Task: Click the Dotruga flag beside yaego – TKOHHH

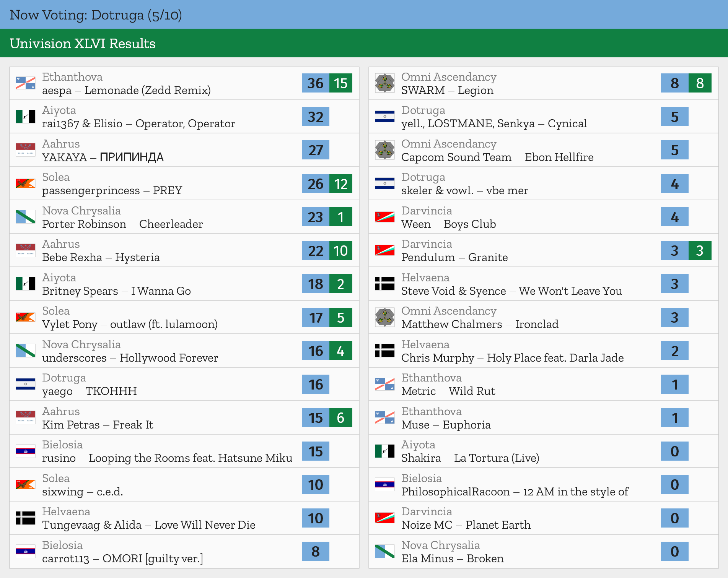Action: tap(26, 384)
